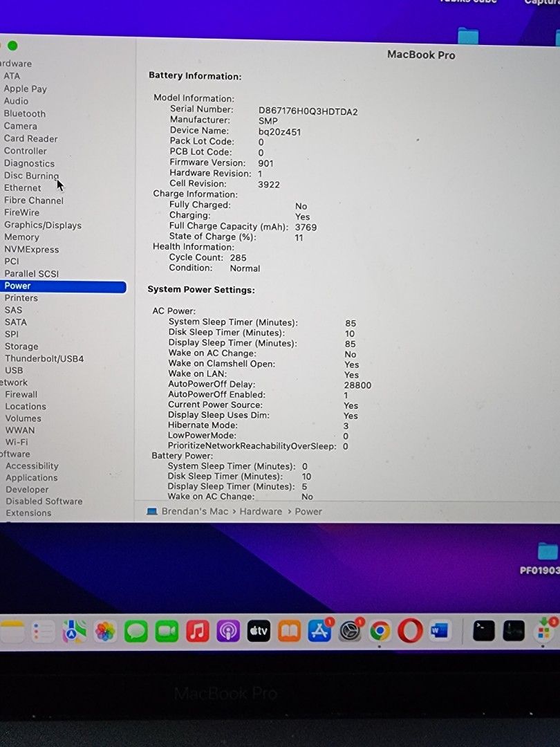Screen dimensions: 560x747
Task: Click the Cycle Count value 285
Action: click(238, 258)
